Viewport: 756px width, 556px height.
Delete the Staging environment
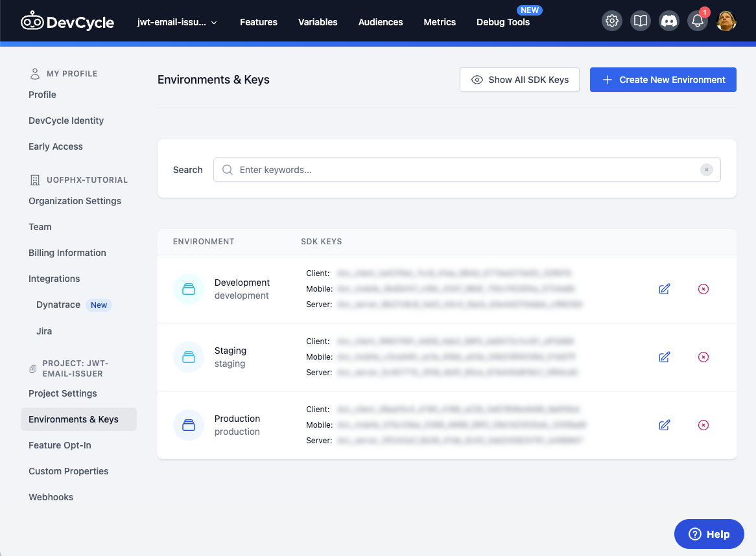703,357
